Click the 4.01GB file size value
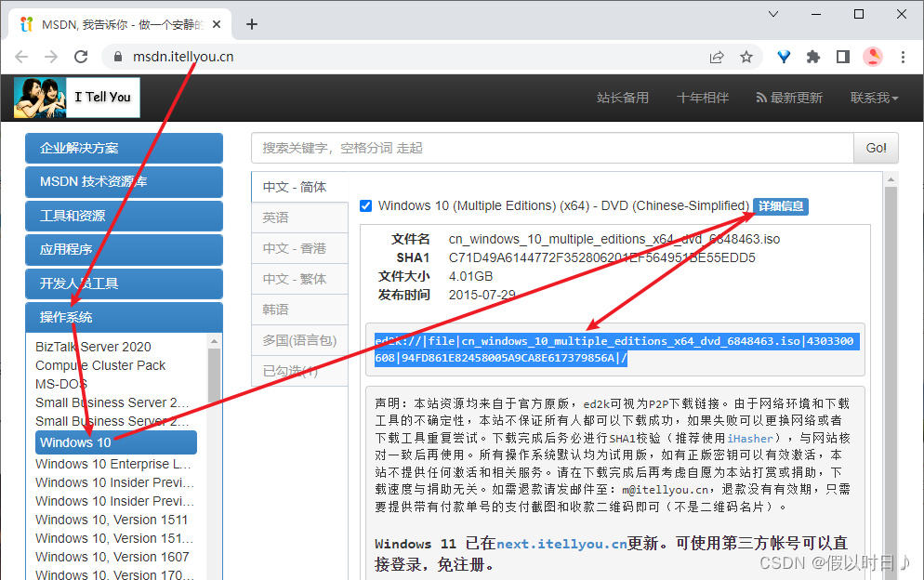The image size is (924, 580). (471, 276)
